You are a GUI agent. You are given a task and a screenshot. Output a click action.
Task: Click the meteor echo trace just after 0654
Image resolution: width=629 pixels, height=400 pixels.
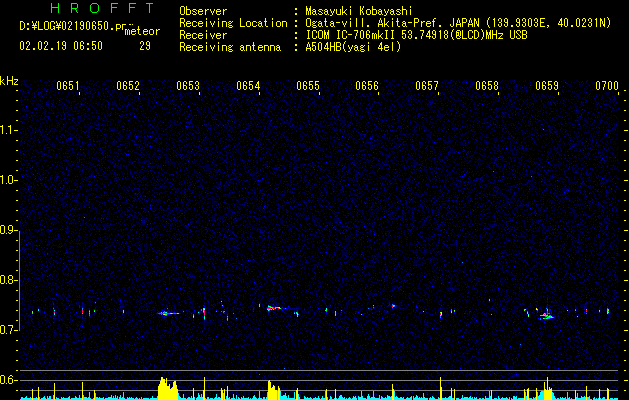point(276,308)
